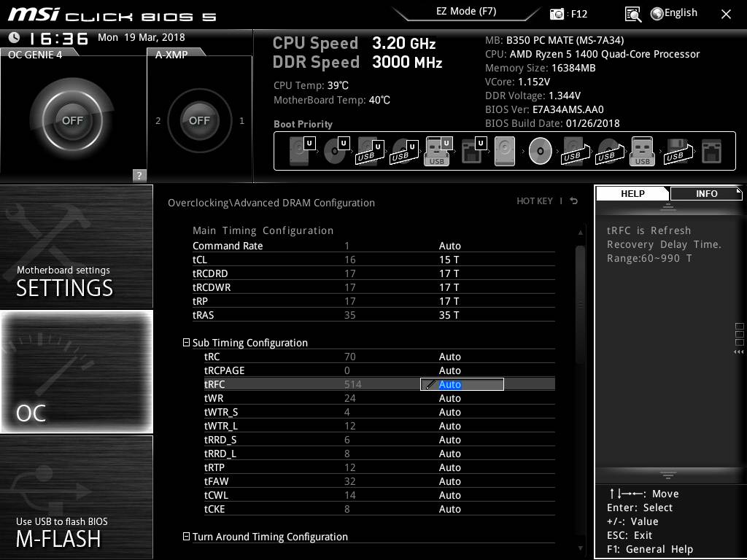Go back using the return arrow icon
The width and height of the screenshot is (747, 560).
click(574, 201)
